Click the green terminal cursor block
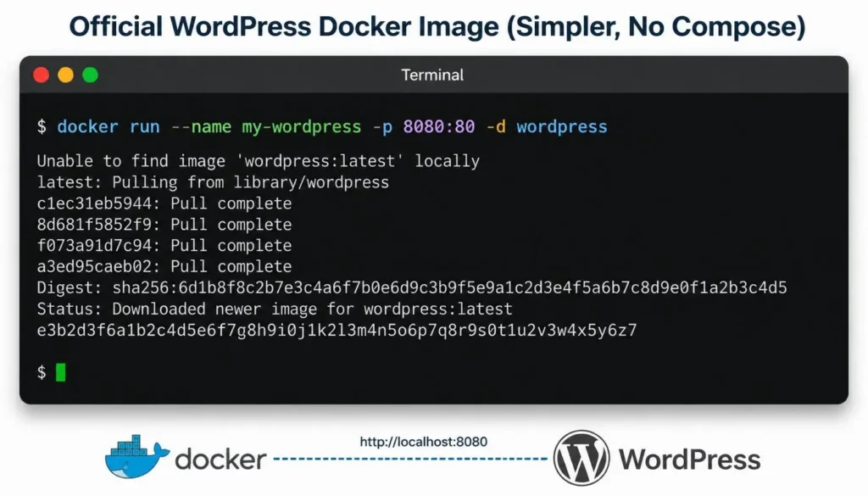 click(x=61, y=372)
